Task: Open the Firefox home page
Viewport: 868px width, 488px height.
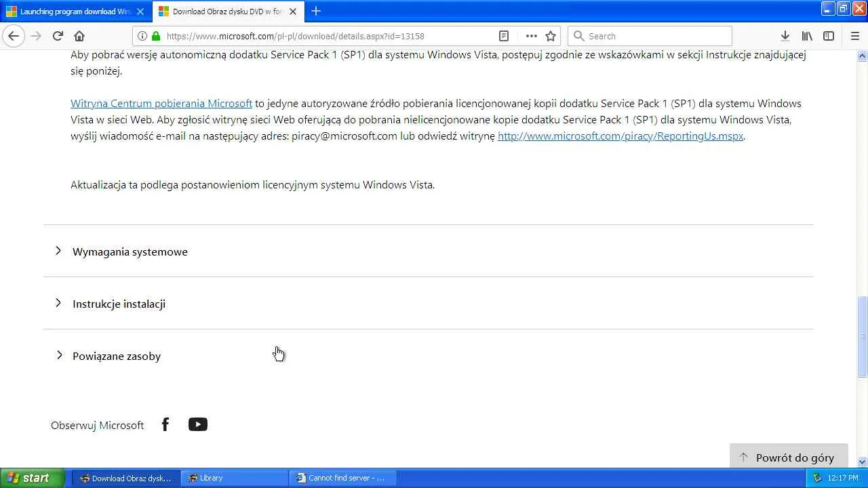Action: pyautogui.click(x=79, y=36)
